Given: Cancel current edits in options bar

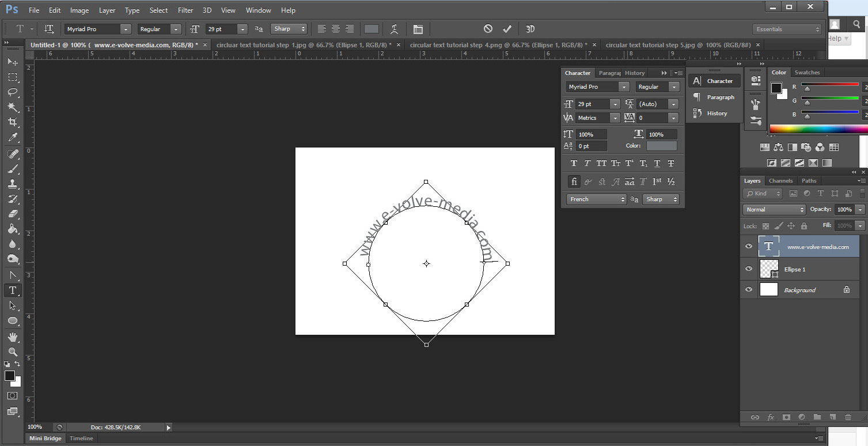Looking at the screenshot, I should tap(488, 29).
